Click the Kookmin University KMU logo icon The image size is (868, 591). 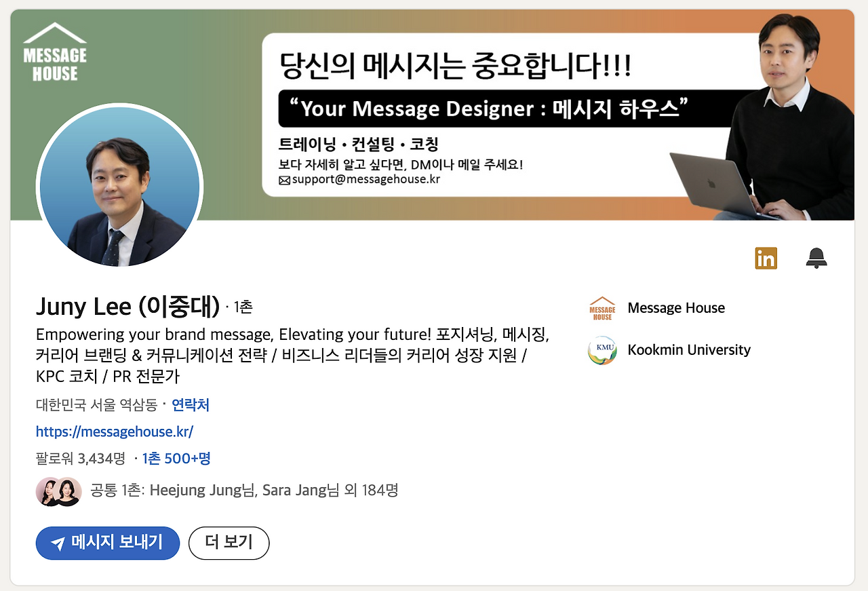click(x=601, y=350)
